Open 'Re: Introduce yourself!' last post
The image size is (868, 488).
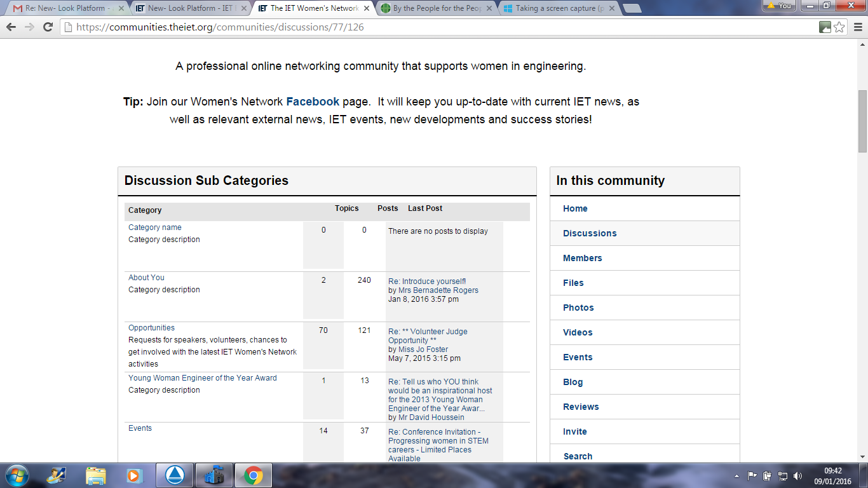427,281
